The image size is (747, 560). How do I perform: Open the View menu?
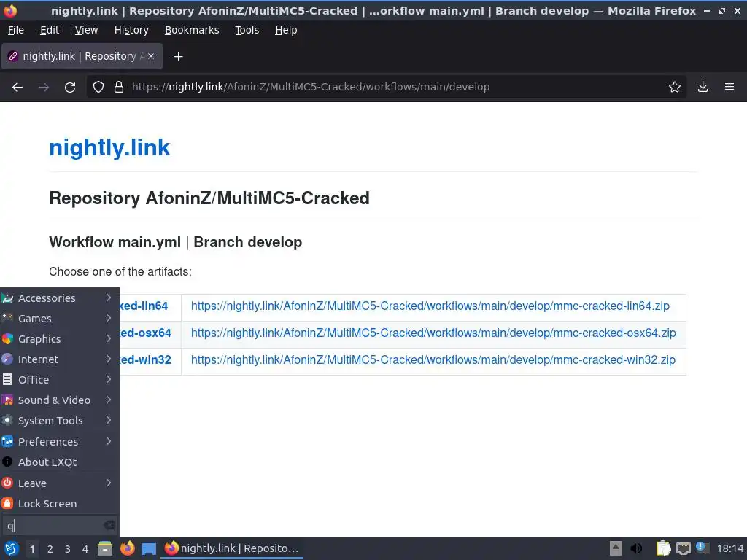coord(86,30)
